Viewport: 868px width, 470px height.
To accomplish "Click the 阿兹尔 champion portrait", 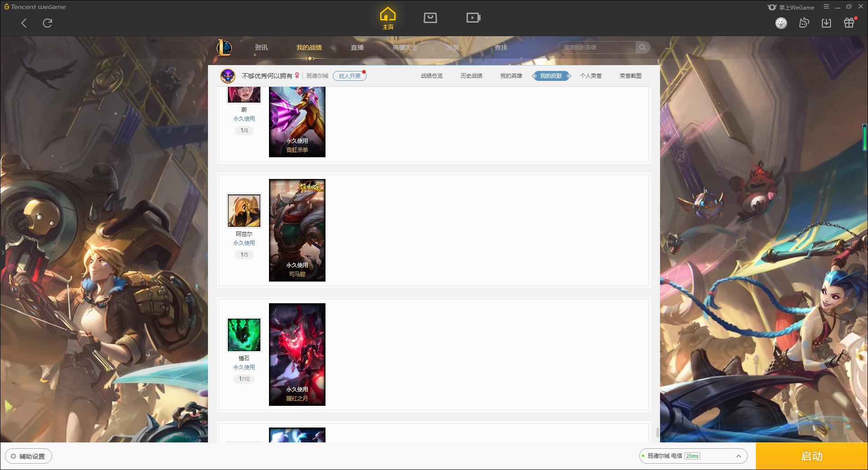I will pyautogui.click(x=244, y=211).
